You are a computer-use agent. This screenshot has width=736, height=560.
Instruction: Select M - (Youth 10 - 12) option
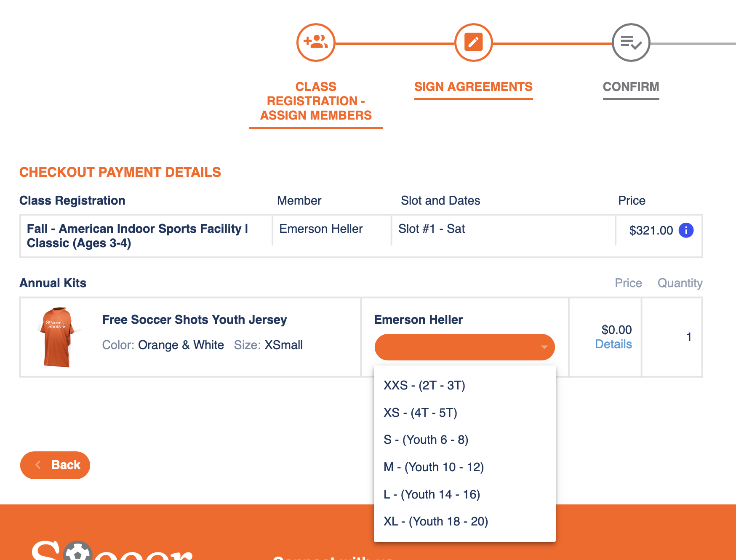pos(434,467)
